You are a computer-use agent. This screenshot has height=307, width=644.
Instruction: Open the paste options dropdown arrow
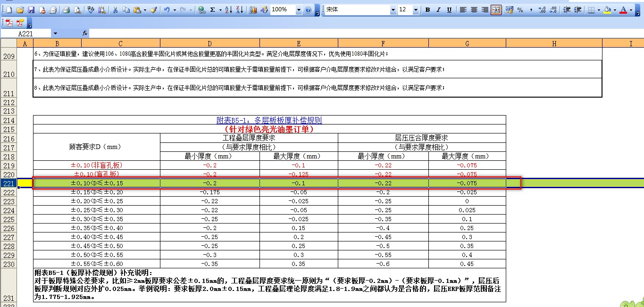(145, 10)
